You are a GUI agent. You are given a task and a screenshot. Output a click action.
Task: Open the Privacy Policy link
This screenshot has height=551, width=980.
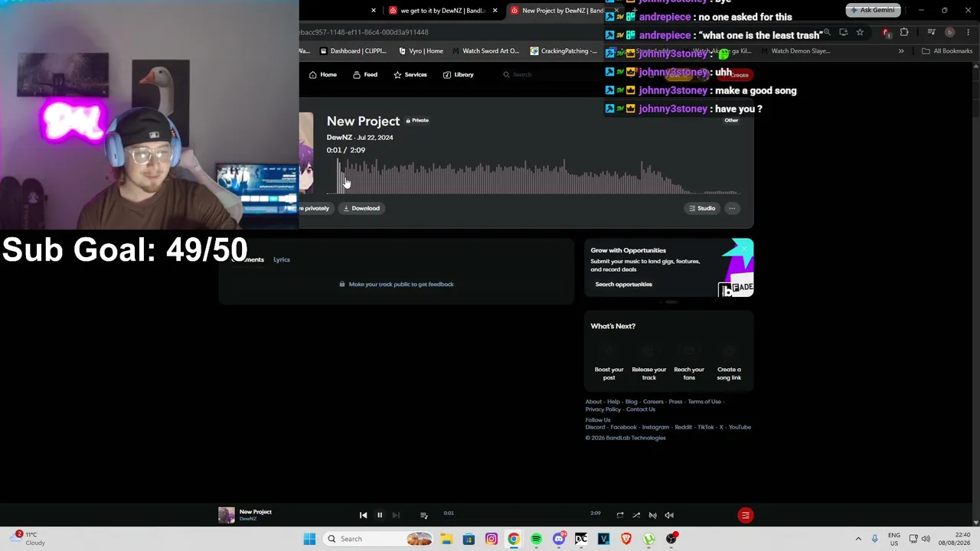(x=603, y=409)
